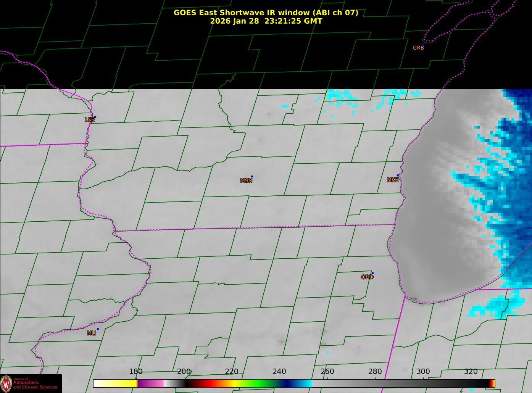532x393 pixels.
Task: Click the ORD station marker dot
Action: (372, 273)
